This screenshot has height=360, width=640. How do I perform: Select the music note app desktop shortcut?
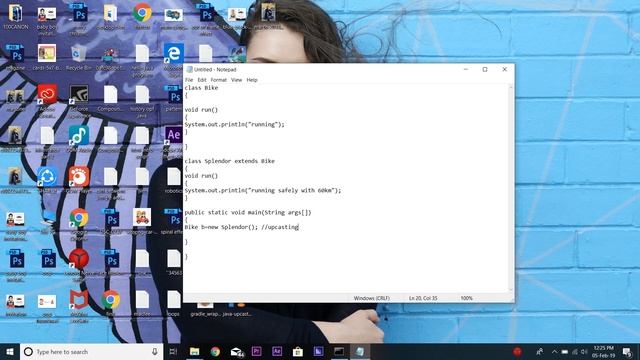[79, 140]
